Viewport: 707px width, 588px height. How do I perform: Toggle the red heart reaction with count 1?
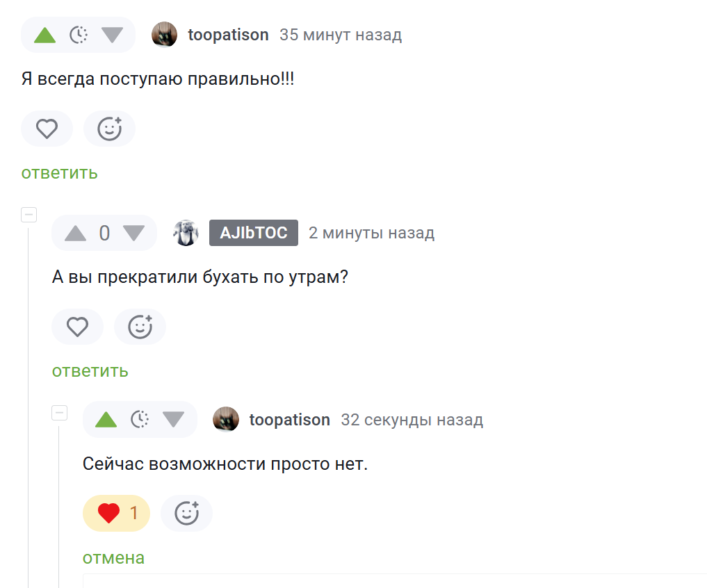coord(116,514)
